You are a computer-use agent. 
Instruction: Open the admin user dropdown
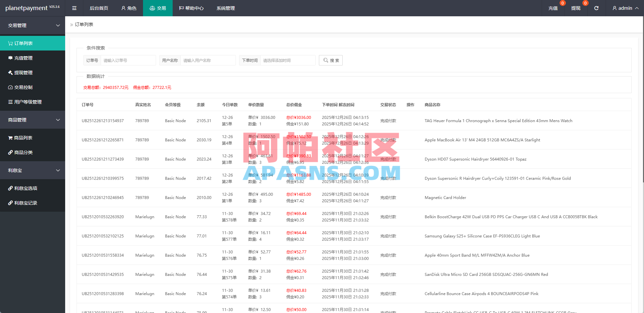point(625,8)
